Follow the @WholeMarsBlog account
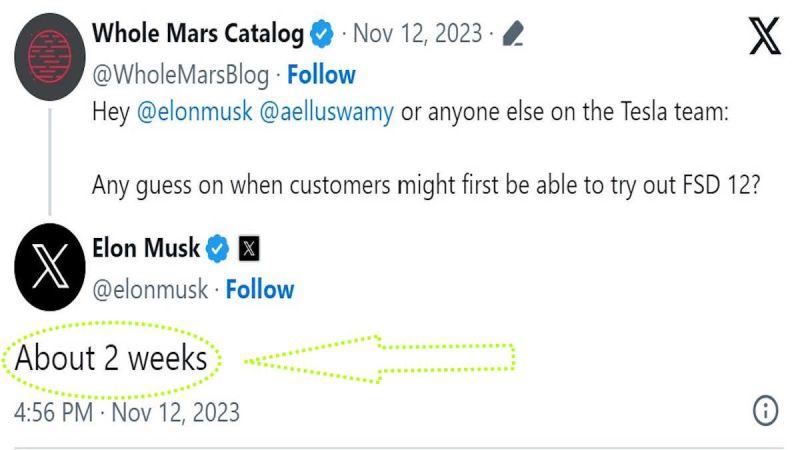The image size is (800, 450). coord(321,74)
